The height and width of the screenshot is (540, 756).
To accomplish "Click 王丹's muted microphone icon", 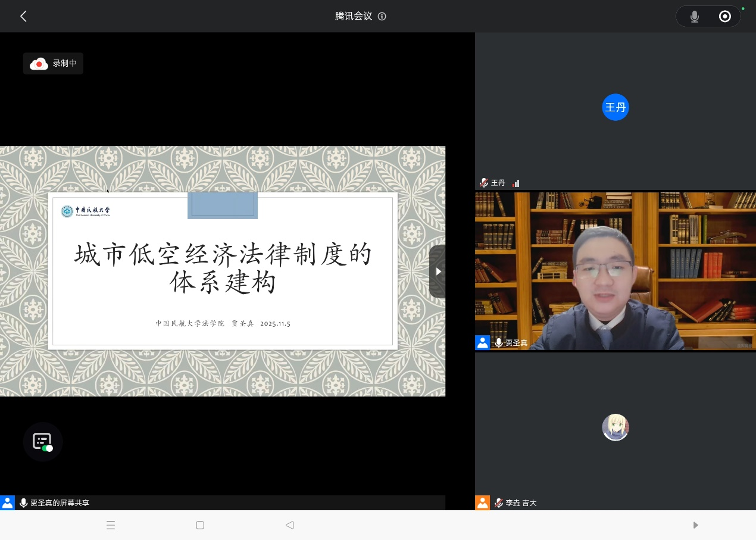I will coord(483,183).
